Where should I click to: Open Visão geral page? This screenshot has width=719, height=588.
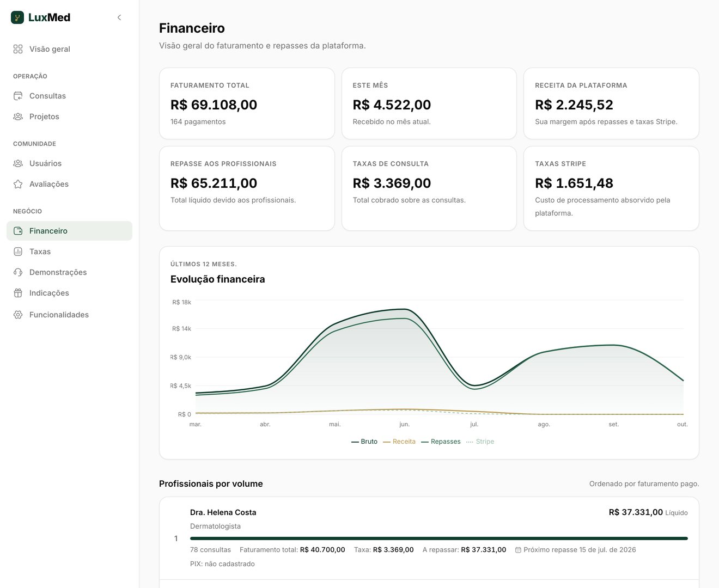[x=69, y=49]
